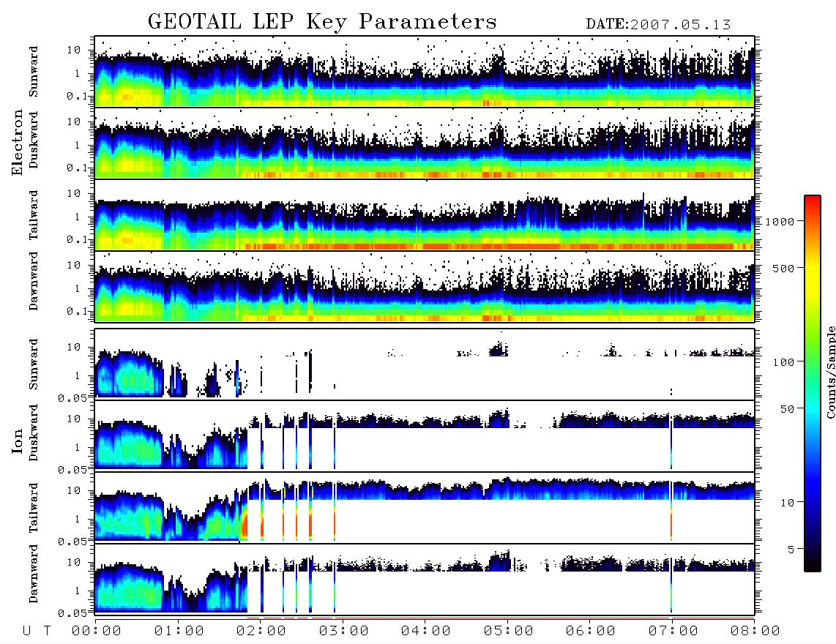Viewport: 836px width, 644px height.
Task: Click the Duskward label of Ion panel
Action: [34, 433]
